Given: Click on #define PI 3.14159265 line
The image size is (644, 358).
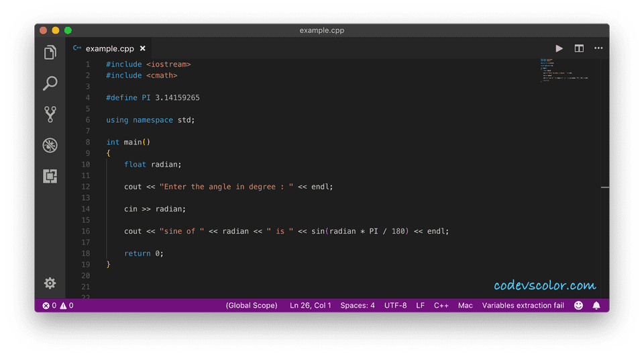Looking at the screenshot, I should (x=153, y=97).
